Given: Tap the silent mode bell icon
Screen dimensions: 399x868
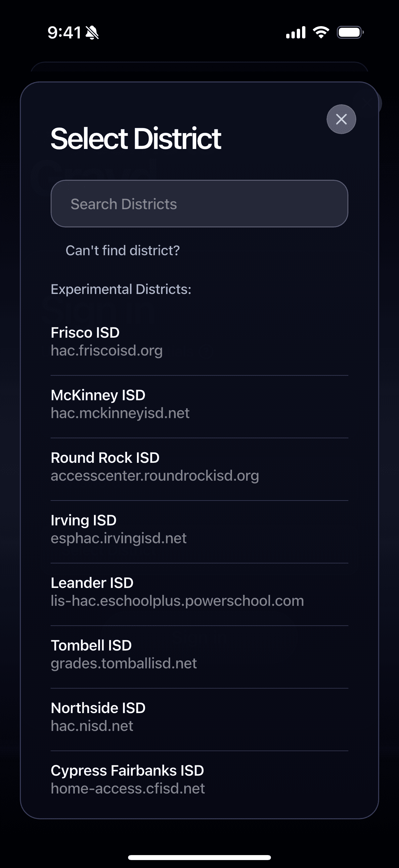Looking at the screenshot, I should click(x=92, y=33).
